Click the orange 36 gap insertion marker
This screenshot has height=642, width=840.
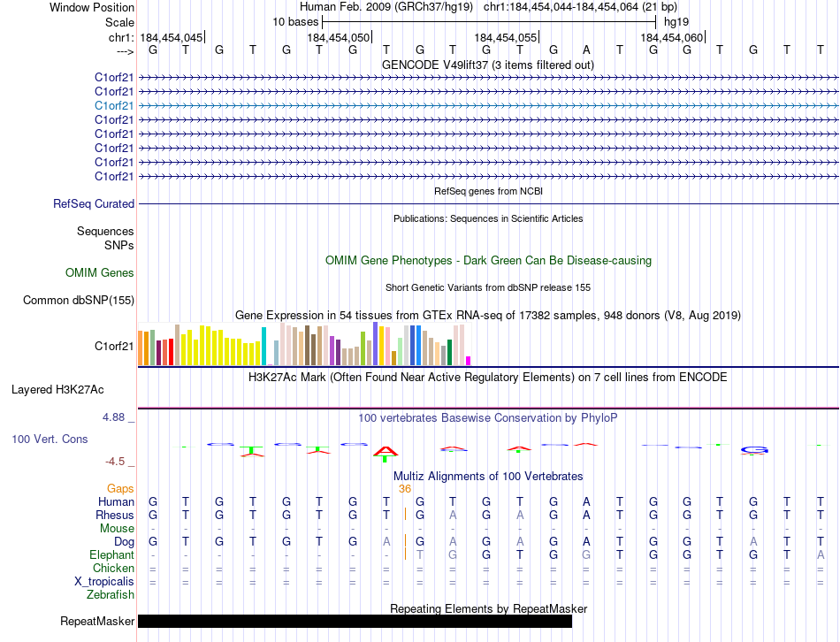point(405,488)
